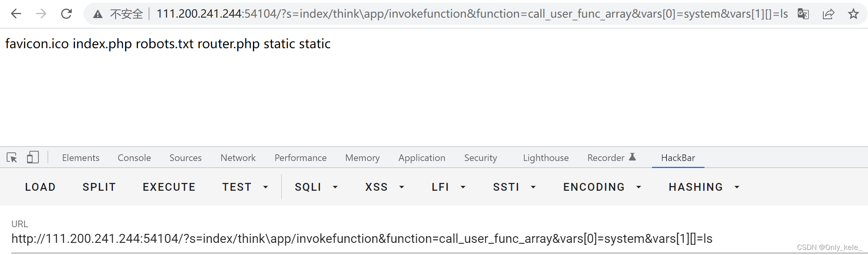The height and width of the screenshot is (255, 868).
Task: Click the share page icon
Action: (828, 14)
